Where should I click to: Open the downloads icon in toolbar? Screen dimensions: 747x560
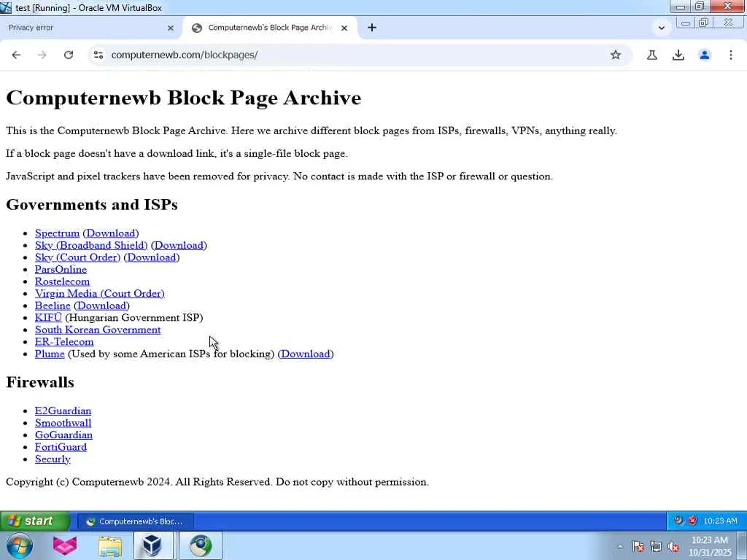(678, 55)
